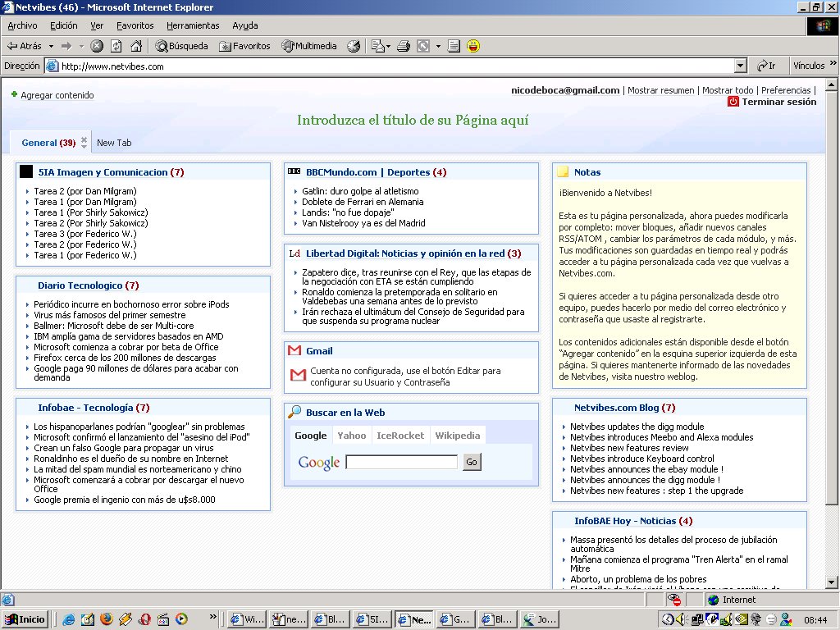Open the Favoritos toolbar button
The height and width of the screenshot is (630, 840).
click(244, 46)
